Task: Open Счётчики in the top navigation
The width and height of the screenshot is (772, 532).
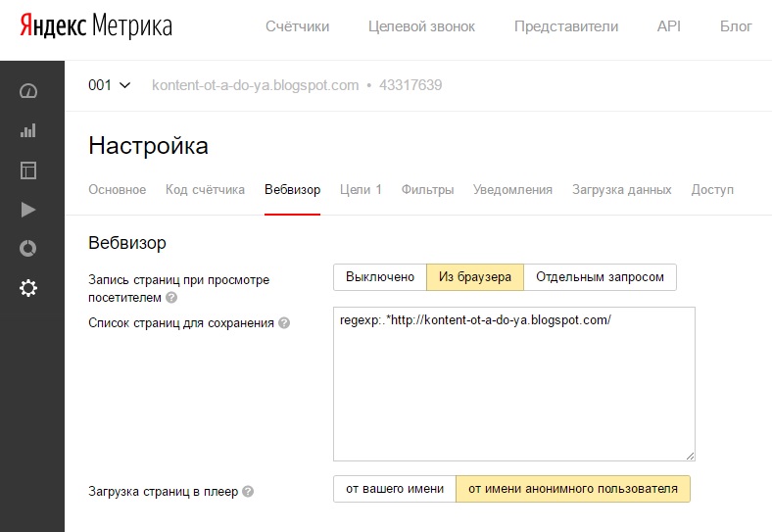Action: point(297,26)
